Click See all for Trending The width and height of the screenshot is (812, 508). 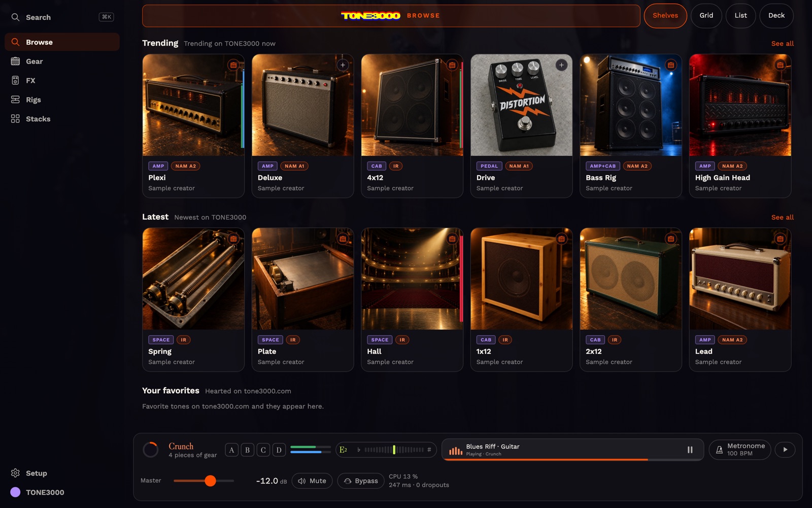(x=783, y=44)
